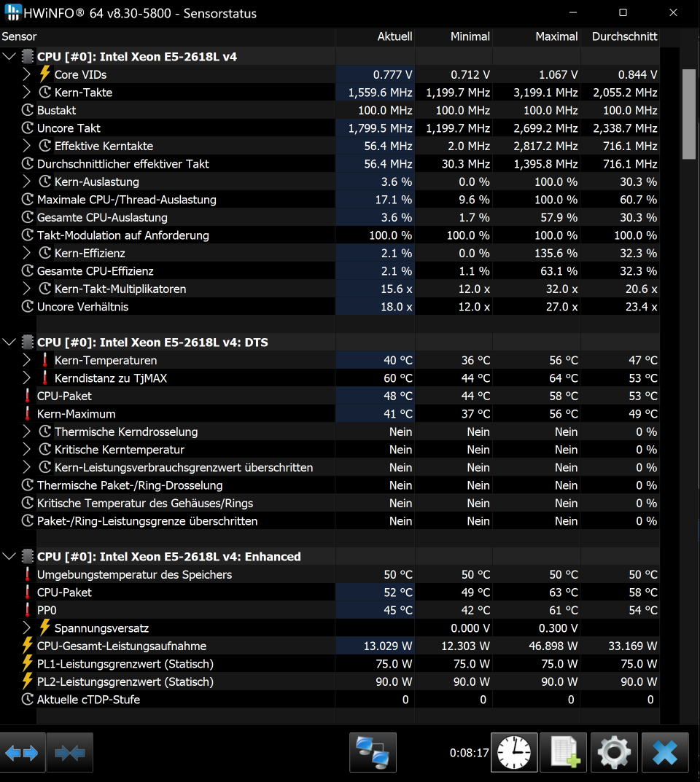Image resolution: width=700 pixels, height=782 pixels.
Task: Click the Minimal column header
Action: click(x=454, y=36)
